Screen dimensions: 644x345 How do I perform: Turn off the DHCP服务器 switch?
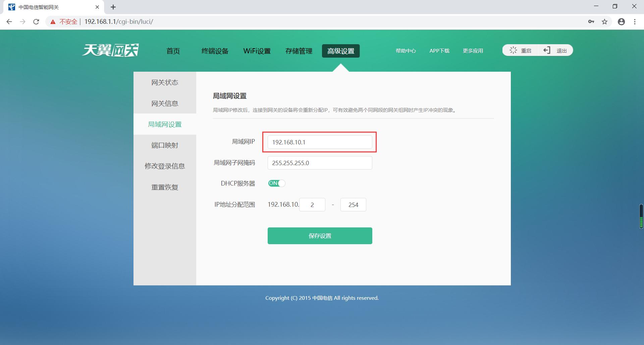[x=276, y=183]
